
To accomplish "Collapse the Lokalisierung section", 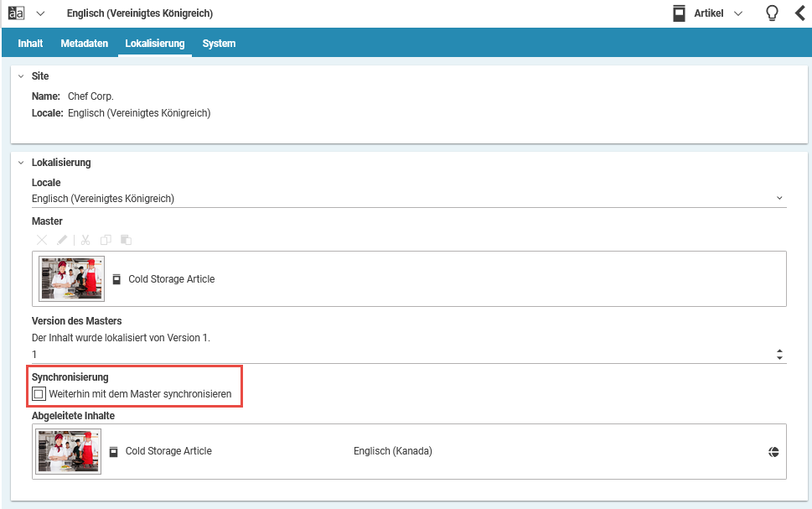I will 23,162.
